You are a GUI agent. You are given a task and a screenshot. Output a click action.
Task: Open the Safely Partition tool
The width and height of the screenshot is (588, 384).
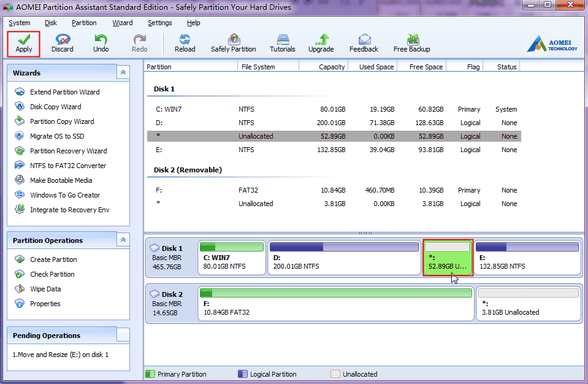233,43
